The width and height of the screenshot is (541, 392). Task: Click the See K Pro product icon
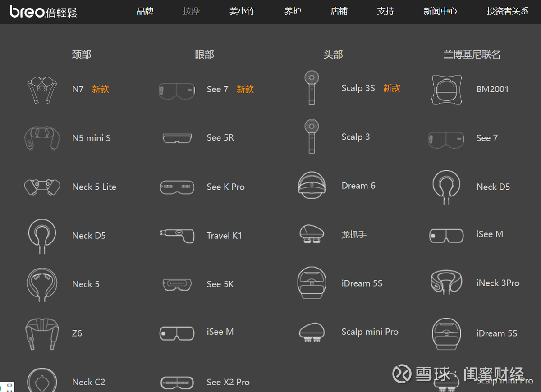tap(177, 187)
